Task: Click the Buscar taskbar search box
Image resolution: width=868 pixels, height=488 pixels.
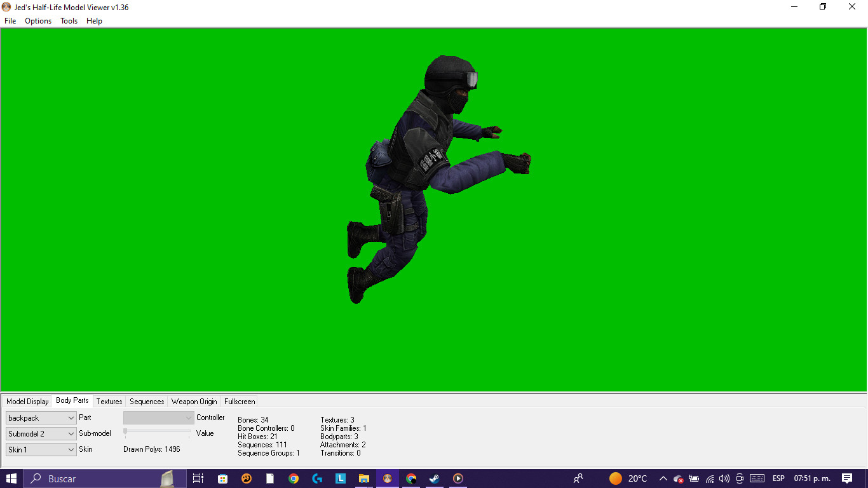Action: pyautogui.click(x=105, y=478)
